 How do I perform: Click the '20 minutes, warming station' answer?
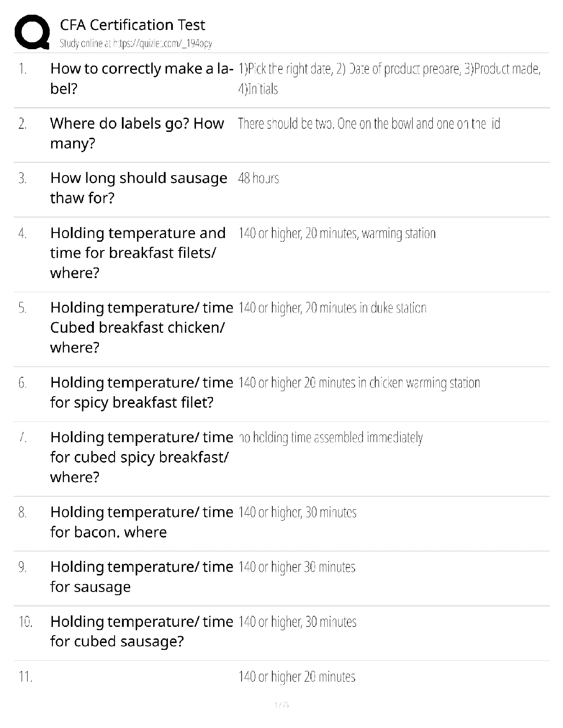tap(337, 233)
